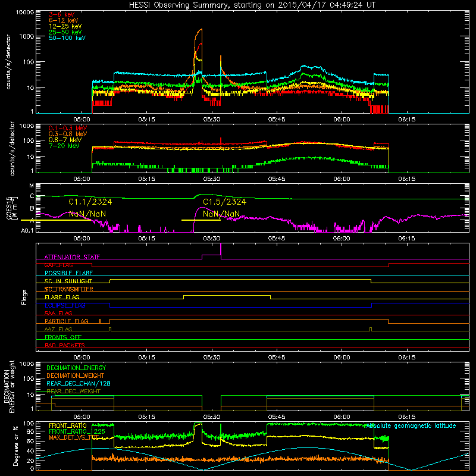Click the 'C1.1/2324' flare annotation
This screenshot has height=476, width=476.
(x=90, y=202)
